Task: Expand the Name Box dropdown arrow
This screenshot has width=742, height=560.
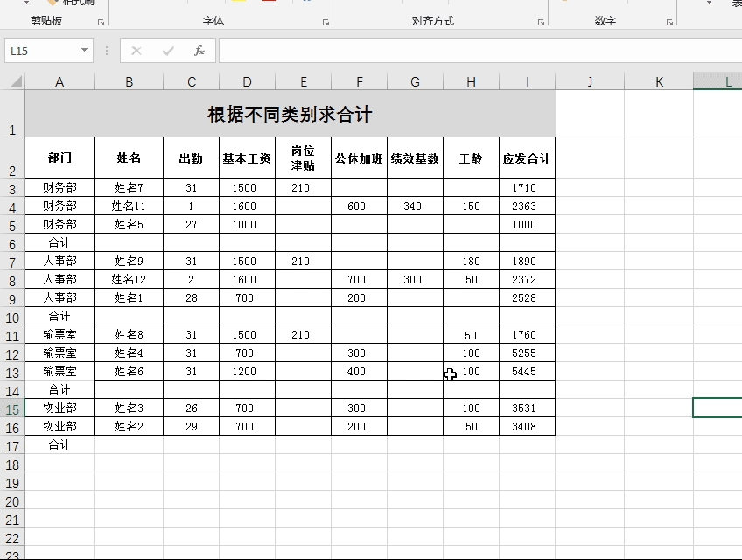Action: 84,50
